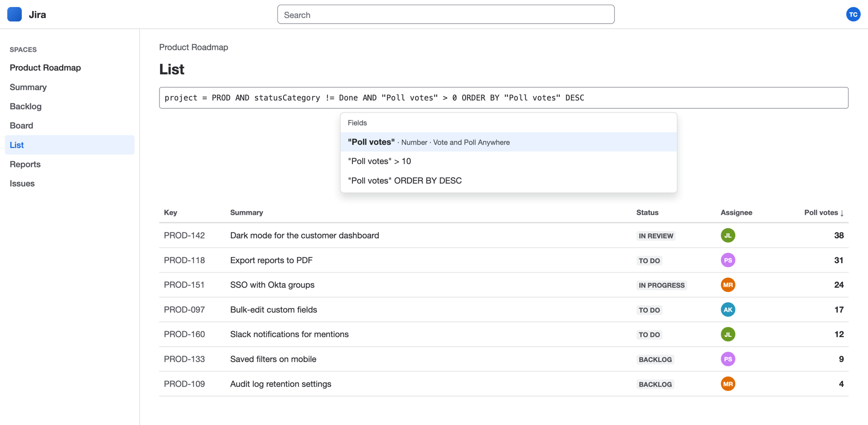Click the poll votes value 31
The height and width of the screenshot is (425, 868).
click(x=839, y=260)
